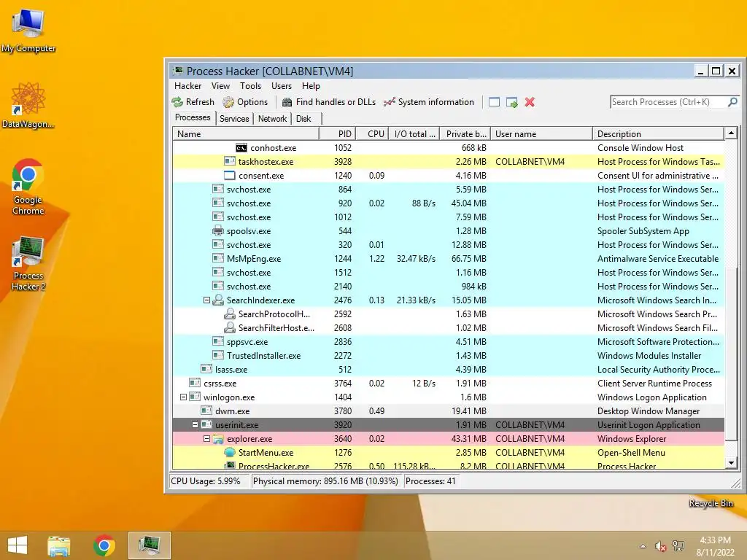Open Process Hacker 2 desktop shortcut
This screenshot has height=560, width=747.
click(x=28, y=263)
